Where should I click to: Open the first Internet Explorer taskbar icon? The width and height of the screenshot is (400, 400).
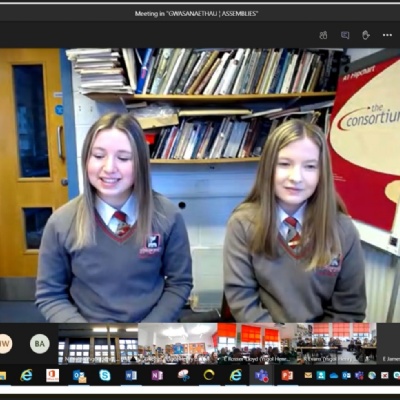(x=26, y=376)
